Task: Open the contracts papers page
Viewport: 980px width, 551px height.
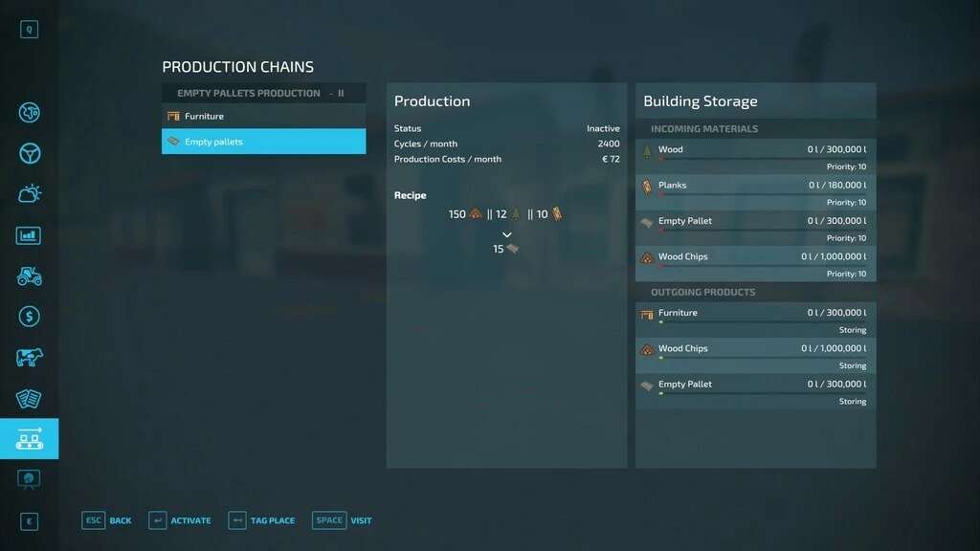Action: [x=29, y=399]
